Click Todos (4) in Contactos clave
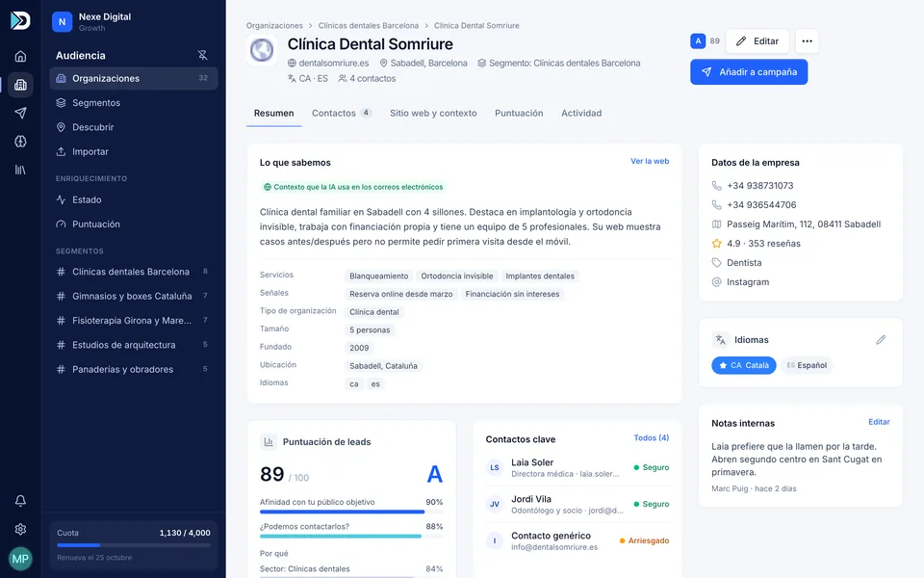 pyautogui.click(x=652, y=437)
